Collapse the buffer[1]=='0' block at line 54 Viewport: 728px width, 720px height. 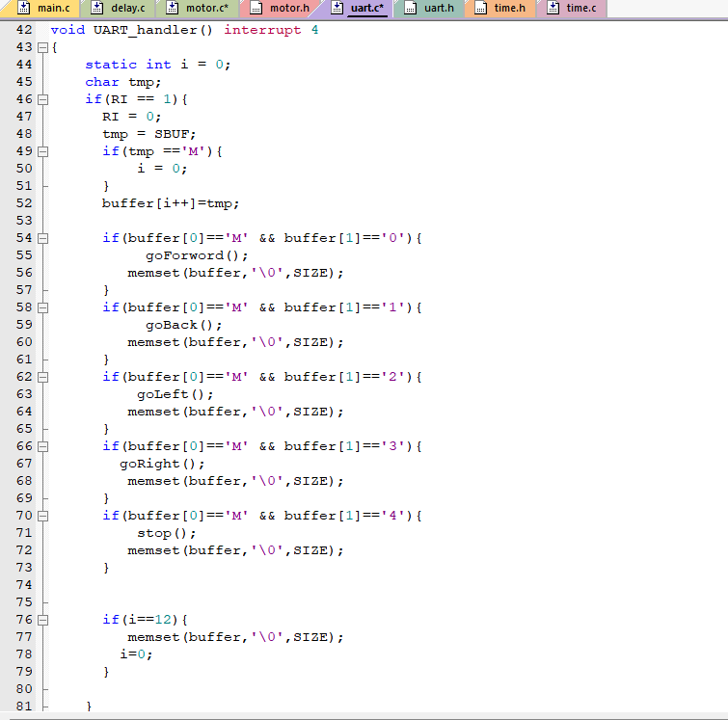(x=42, y=238)
